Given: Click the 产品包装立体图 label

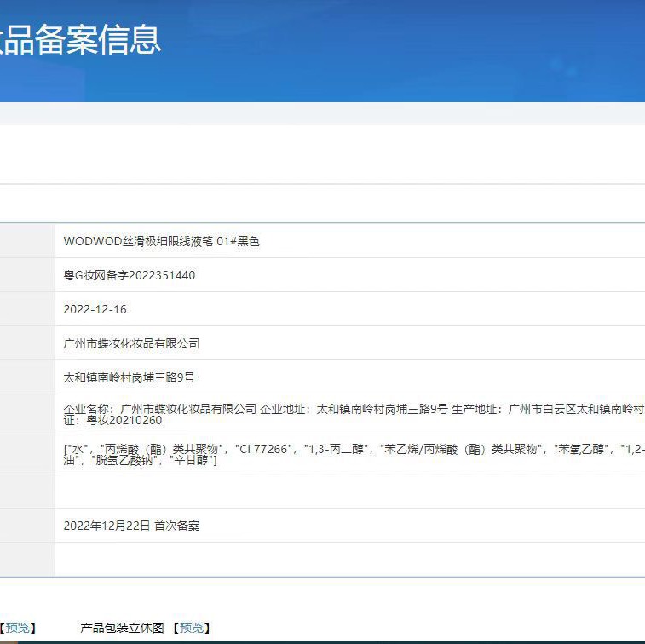Looking at the screenshot, I should tap(122, 628).
